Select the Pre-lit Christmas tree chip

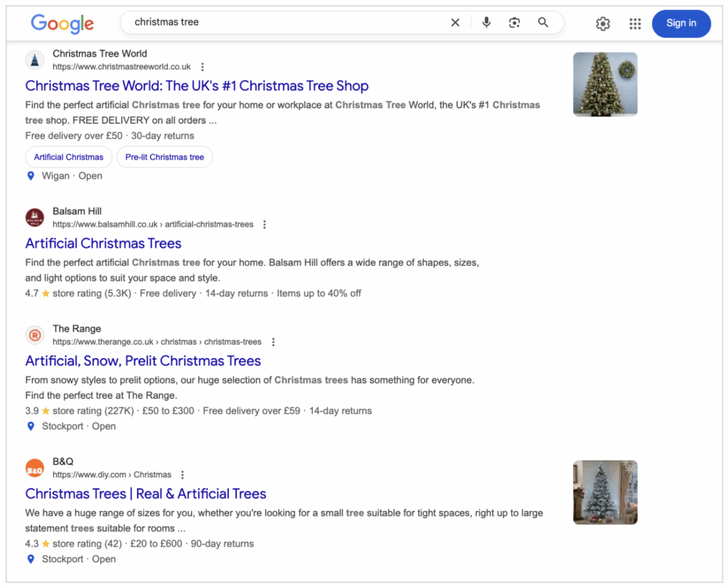[164, 157]
